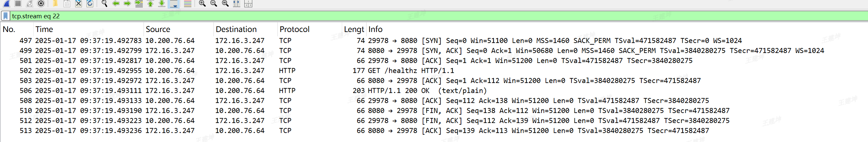Stop the running capture
The image size is (868, 142).
(x=18, y=3)
